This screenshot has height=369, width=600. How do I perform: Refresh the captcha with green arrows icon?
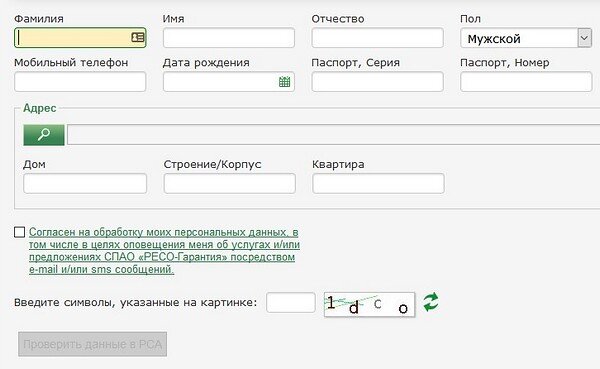point(431,302)
